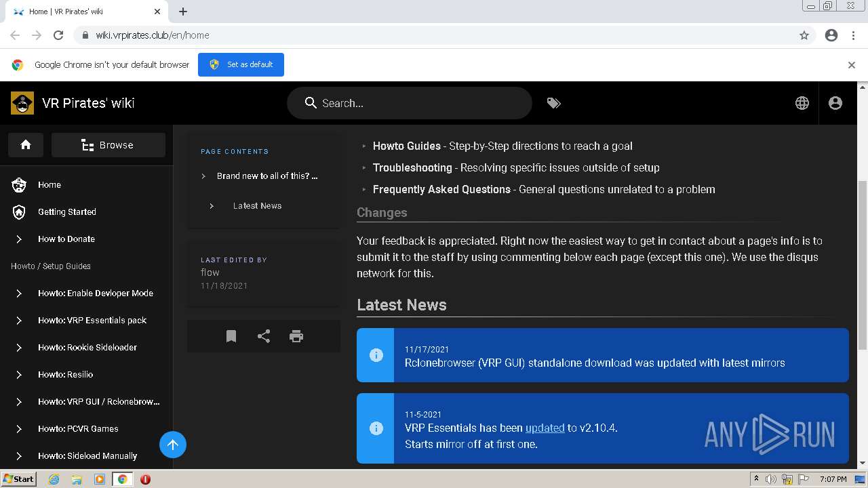Click the Home pirate icon in sidebar

click(19, 184)
